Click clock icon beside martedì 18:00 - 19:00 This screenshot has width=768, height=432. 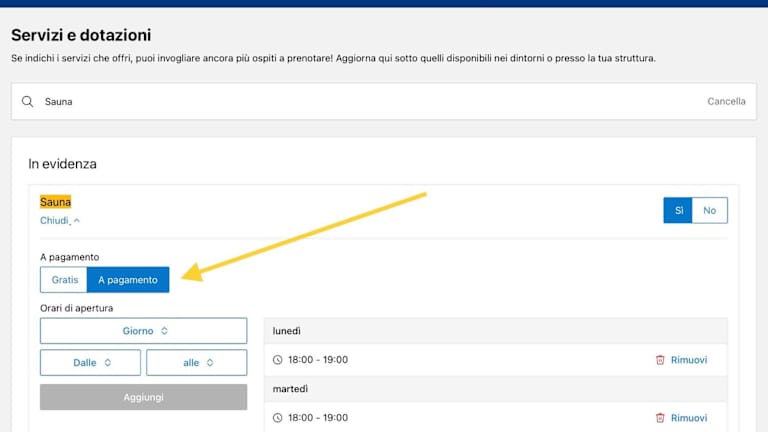tap(278, 418)
